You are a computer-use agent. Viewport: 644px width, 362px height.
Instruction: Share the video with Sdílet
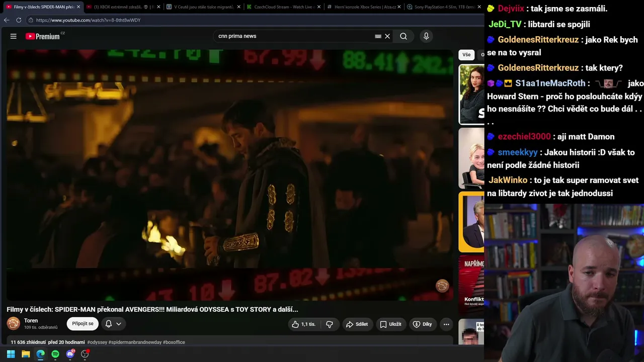click(x=357, y=324)
